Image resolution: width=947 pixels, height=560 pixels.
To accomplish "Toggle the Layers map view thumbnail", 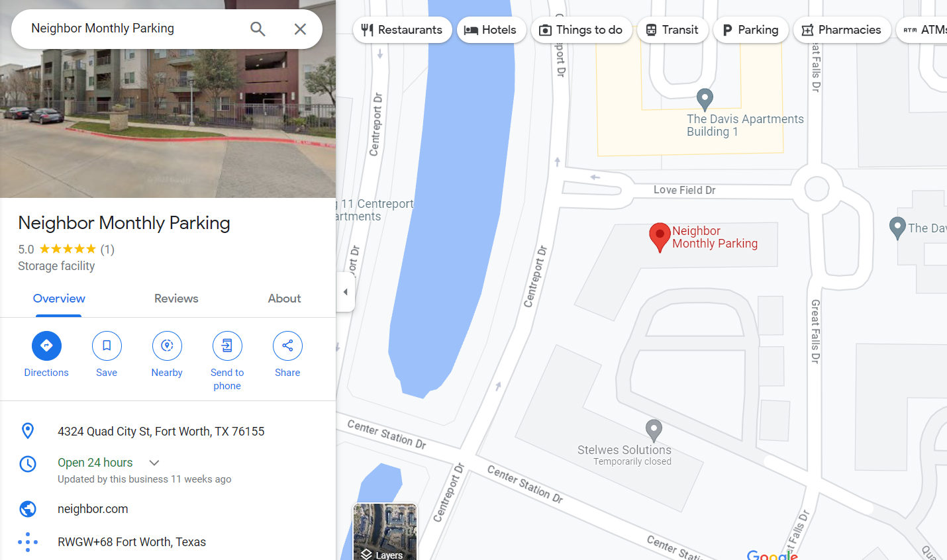I will click(385, 532).
